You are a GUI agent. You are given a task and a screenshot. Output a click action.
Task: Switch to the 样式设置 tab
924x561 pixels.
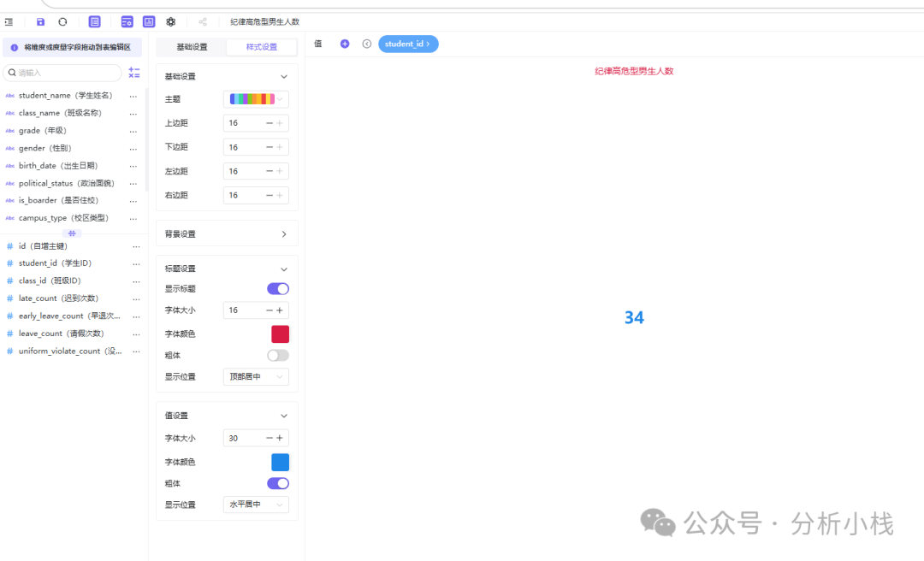click(x=262, y=46)
